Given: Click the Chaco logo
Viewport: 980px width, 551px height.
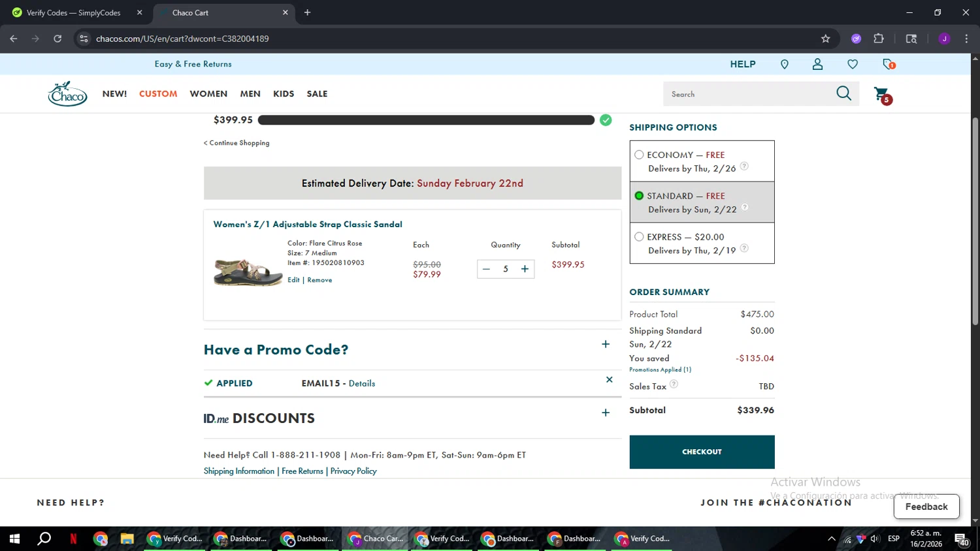Looking at the screenshot, I should (x=67, y=94).
